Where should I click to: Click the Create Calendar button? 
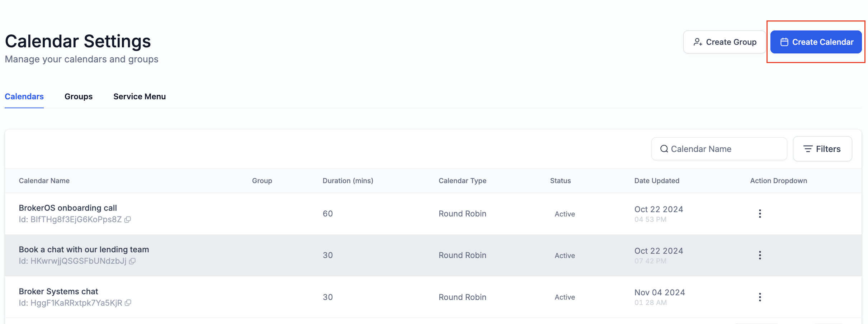(x=816, y=42)
